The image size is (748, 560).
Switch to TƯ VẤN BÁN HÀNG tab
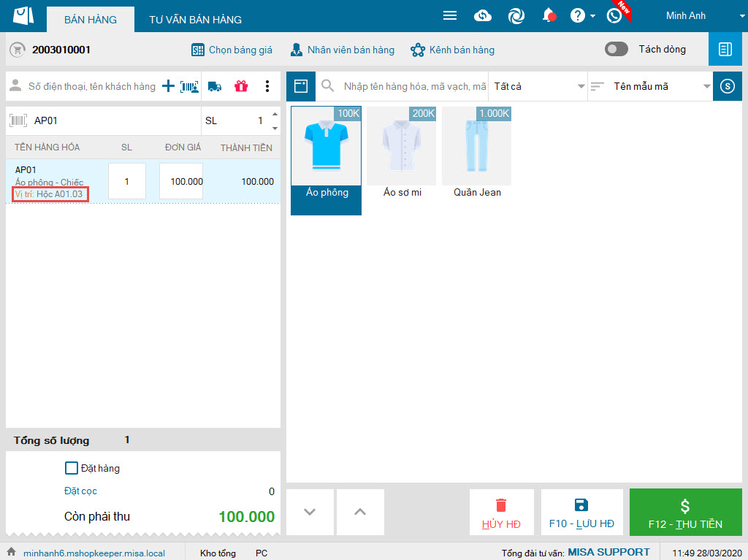[196, 20]
